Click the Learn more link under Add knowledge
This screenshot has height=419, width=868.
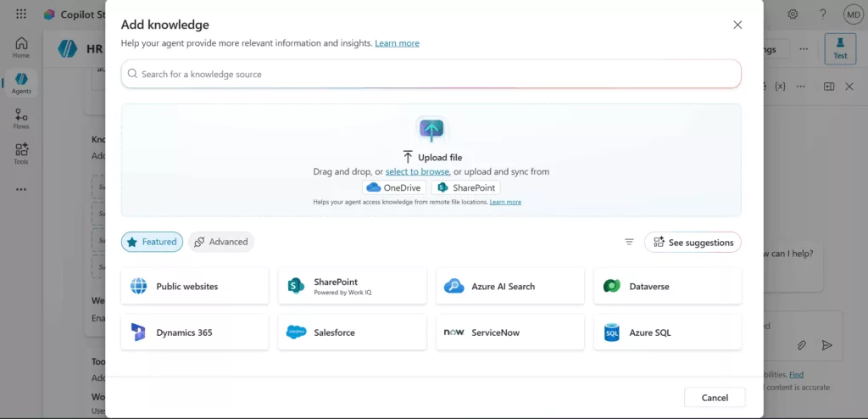[397, 42]
